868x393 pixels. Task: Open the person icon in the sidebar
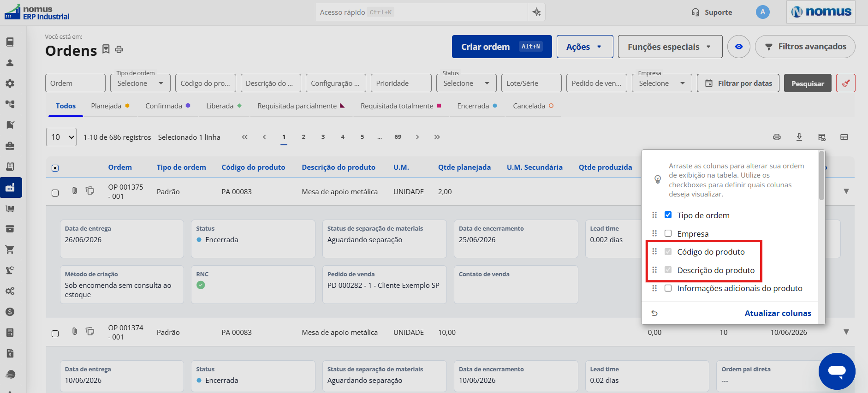point(10,63)
